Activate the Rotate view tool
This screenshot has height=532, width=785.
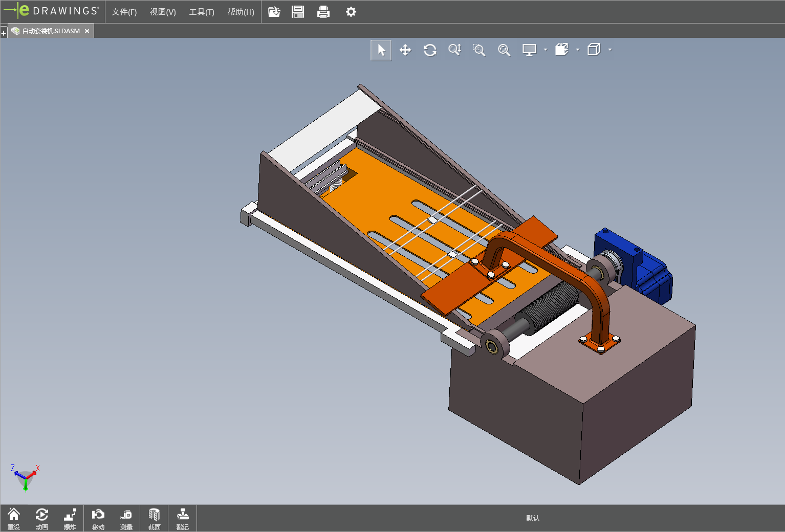[x=430, y=50]
